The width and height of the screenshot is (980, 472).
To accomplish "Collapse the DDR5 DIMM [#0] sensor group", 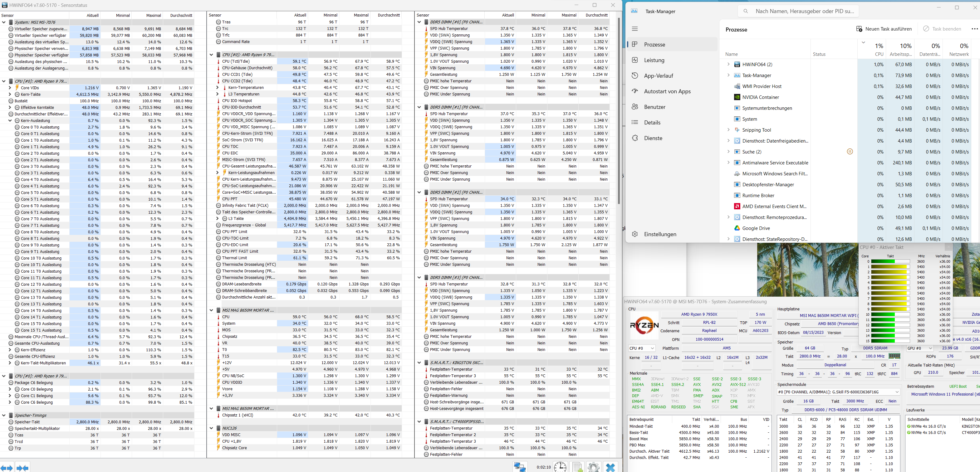I will [419, 22].
